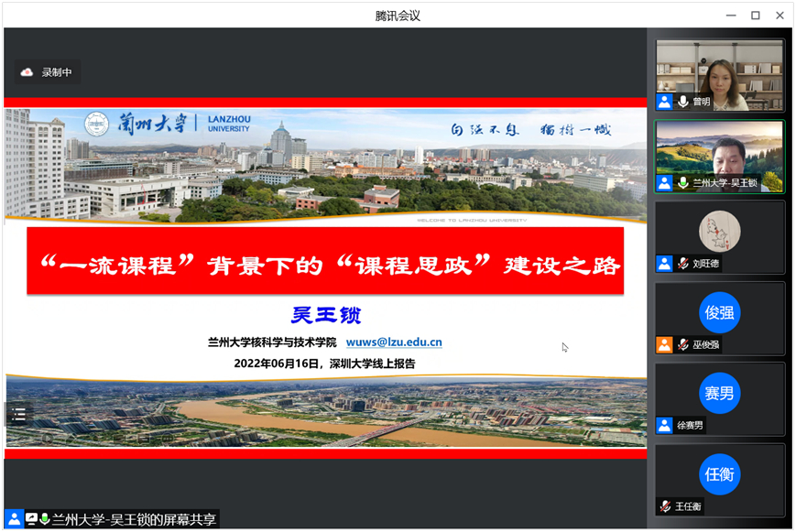Click 吴王锁's green active microphone icon

(682, 183)
